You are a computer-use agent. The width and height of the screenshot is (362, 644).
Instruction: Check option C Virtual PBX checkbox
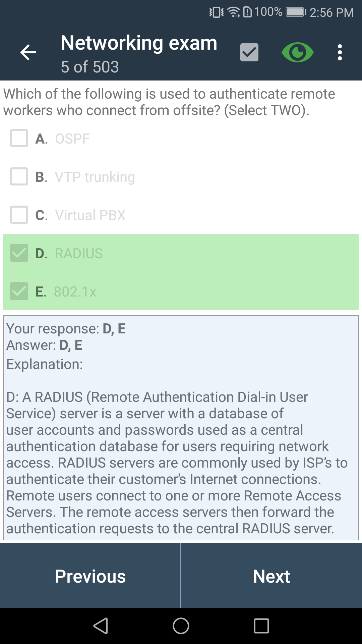pos(19,215)
